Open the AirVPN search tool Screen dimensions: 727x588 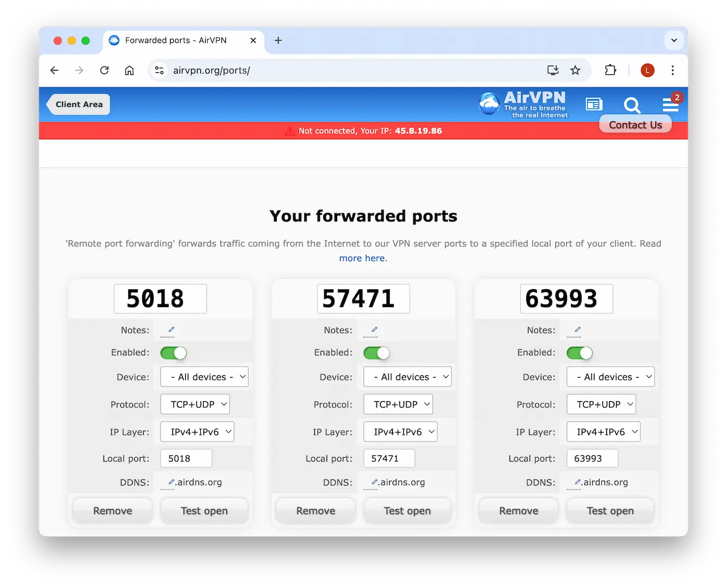632,106
